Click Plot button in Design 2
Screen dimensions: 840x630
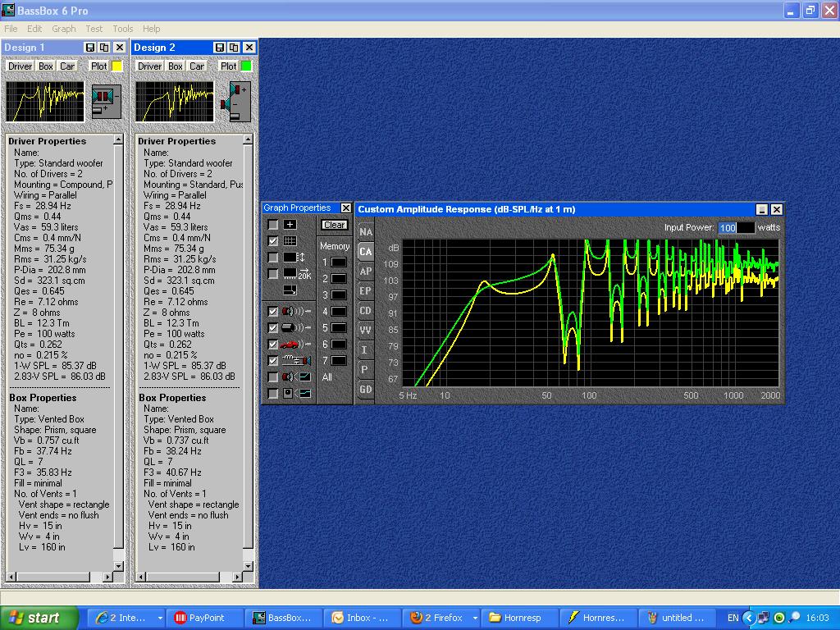(x=229, y=66)
